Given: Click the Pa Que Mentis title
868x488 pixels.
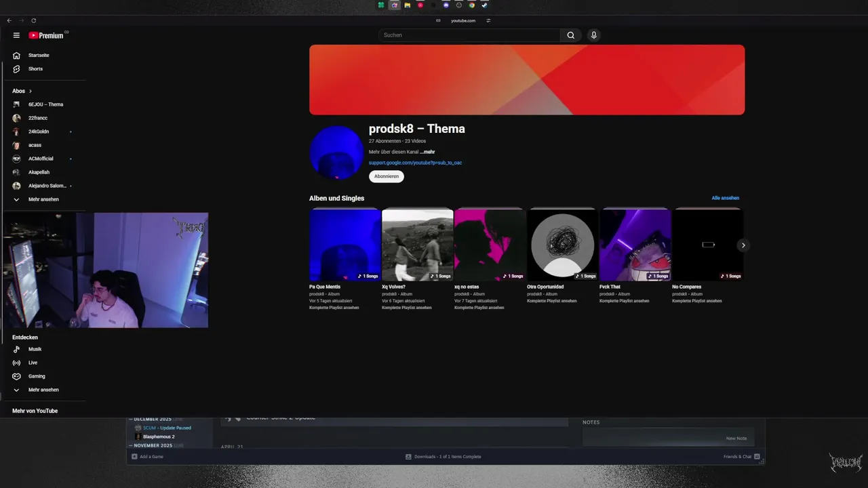Looking at the screenshot, I should coord(325,287).
